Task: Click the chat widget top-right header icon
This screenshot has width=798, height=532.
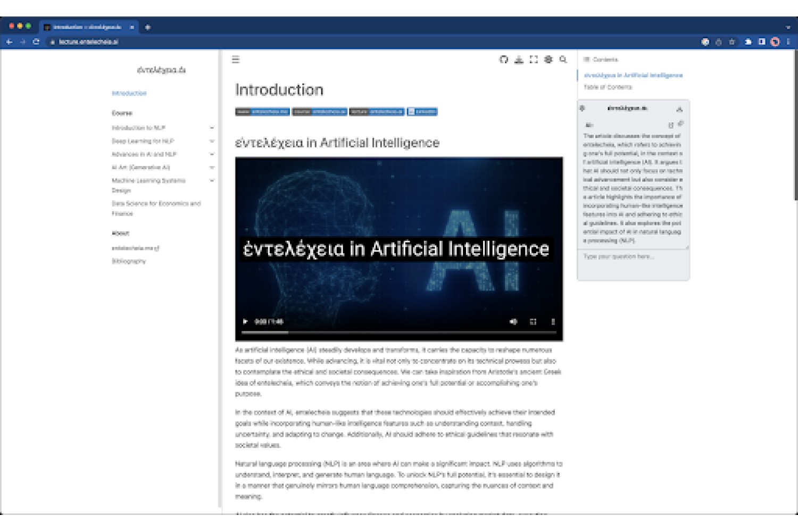Action: pyautogui.click(x=679, y=109)
